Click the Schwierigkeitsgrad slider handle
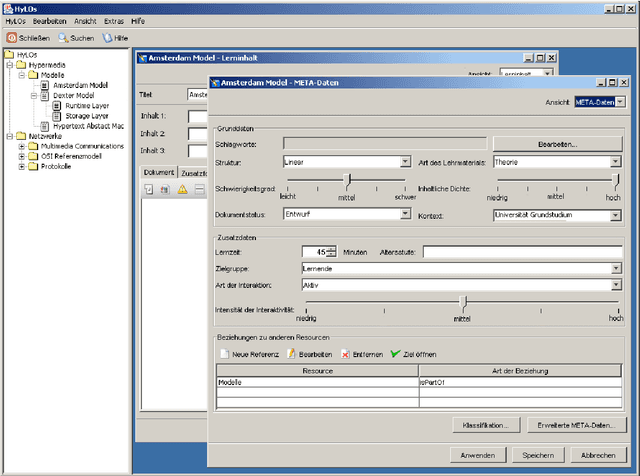This screenshot has width=640, height=476. pos(347,180)
